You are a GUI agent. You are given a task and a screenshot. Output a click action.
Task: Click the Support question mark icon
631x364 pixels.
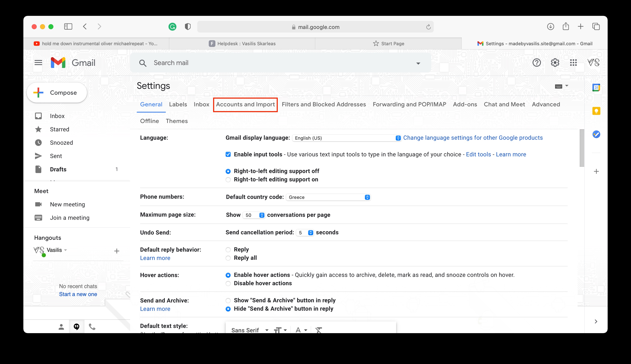coord(537,63)
